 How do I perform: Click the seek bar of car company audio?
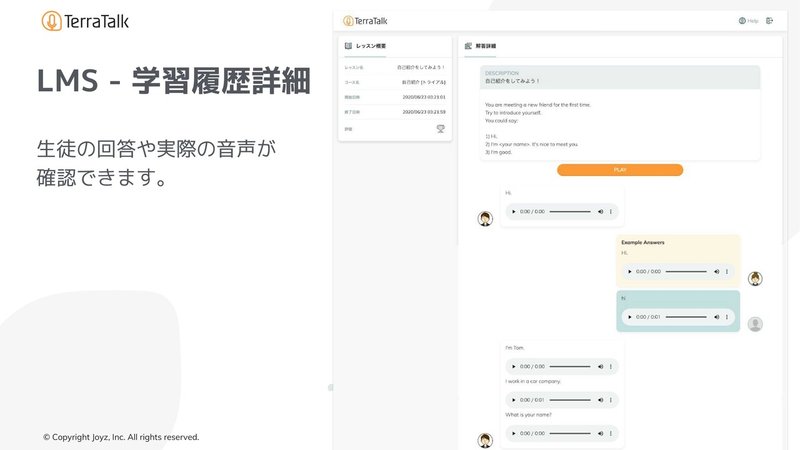(570, 400)
